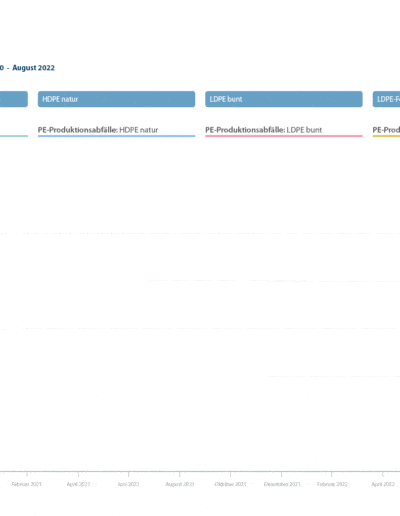This screenshot has width=400, height=516.
Task: Click the teal legend line at the left edge
Action: tap(14, 136)
